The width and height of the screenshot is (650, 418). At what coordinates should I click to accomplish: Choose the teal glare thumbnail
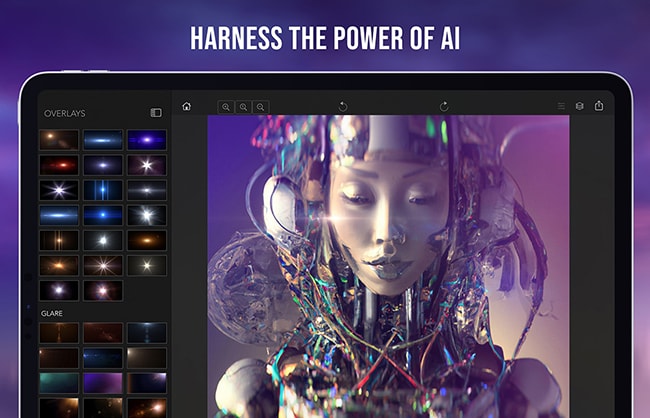pos(59,383)
